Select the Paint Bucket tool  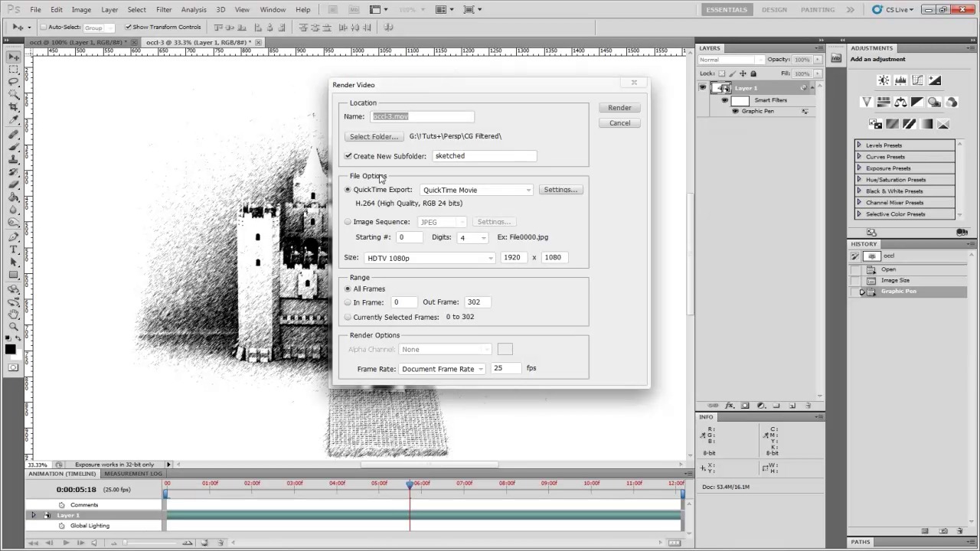[x=14, y=197]
